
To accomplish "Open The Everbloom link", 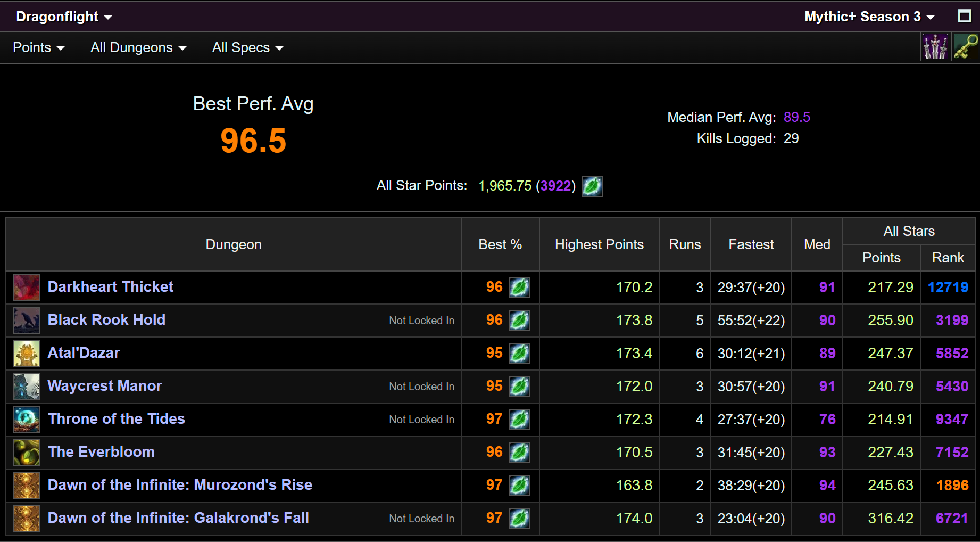I will [101, 452].
